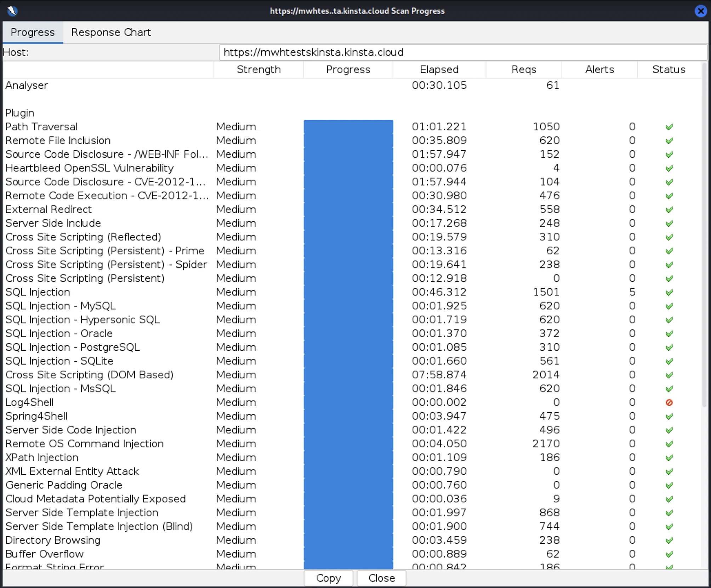Image resolution: width=711 pixels, height=588 pixels.
Task: Click green checkmark status for SQL Injection row
Action: [669, 292]
